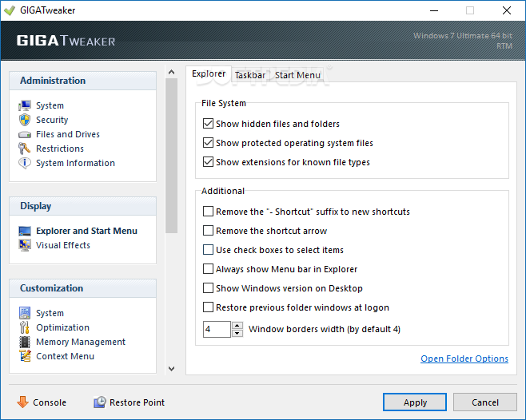Disable Show hidden files and folders

pos(208,123)
